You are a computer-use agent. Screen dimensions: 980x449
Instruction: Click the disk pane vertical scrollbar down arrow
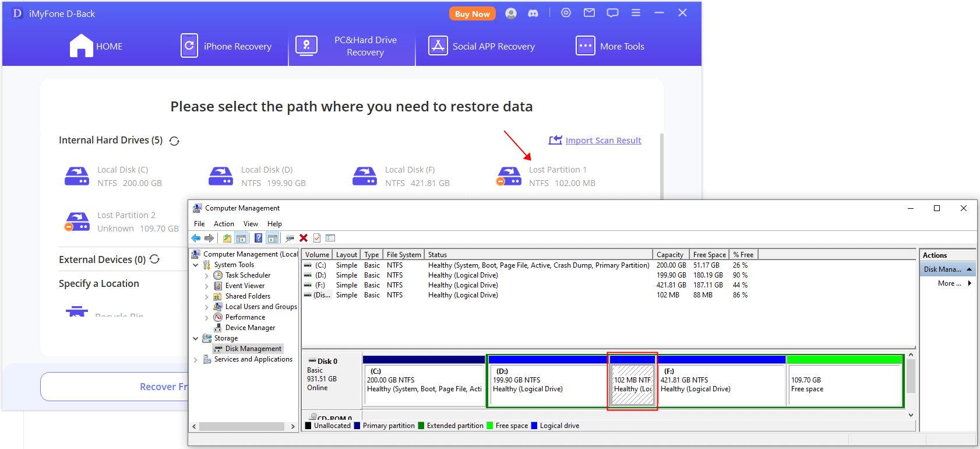click(x=911, y=415)
